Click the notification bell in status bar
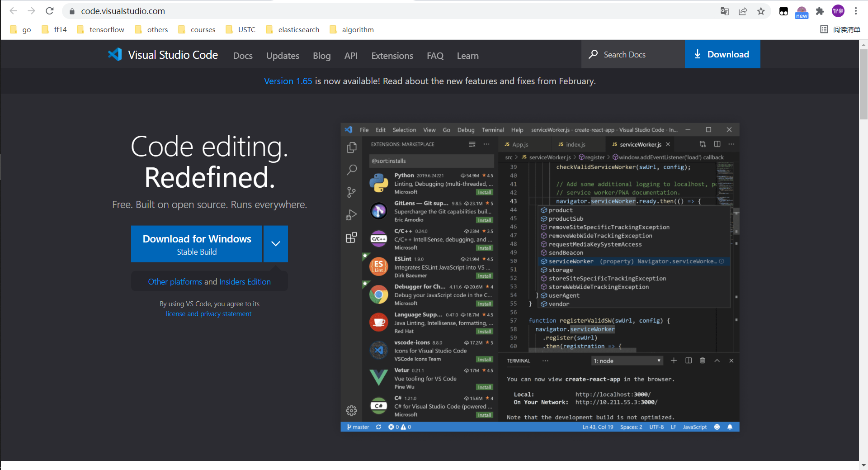The width and height of the screenshot is (868, 470). point(730,427)
